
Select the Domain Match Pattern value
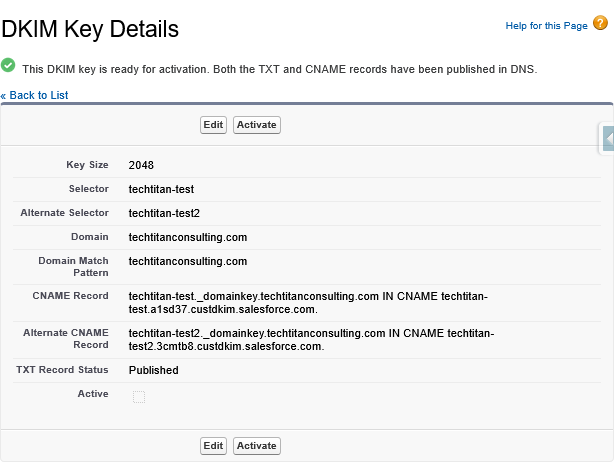(188, 261)
